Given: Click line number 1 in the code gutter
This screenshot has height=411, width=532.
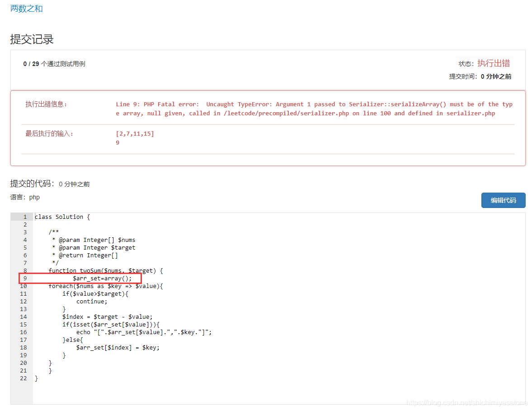Looking at the screenshot, I should point(24,217).
